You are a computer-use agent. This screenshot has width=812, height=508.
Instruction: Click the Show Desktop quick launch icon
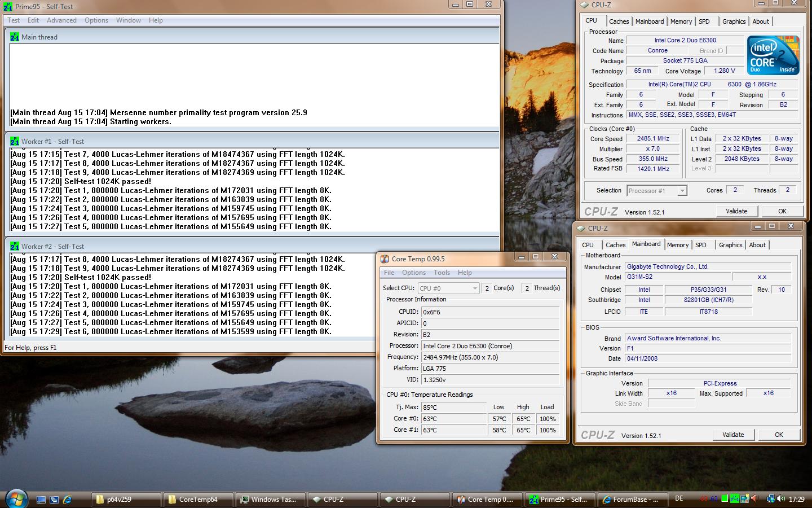(41, 500)
